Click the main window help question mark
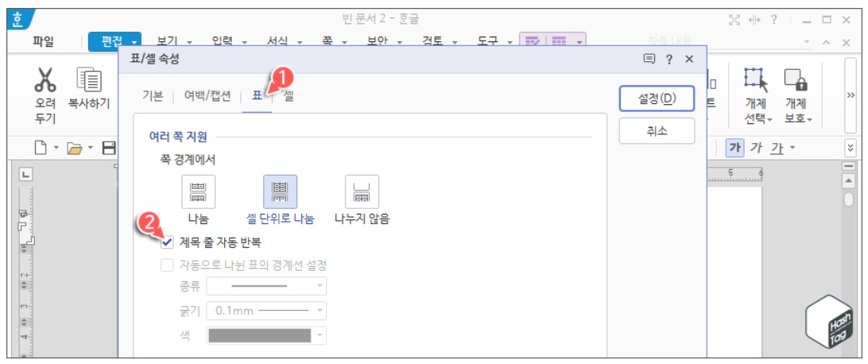The width and height of the screenshot is (868, 364). tap(774, 19)
